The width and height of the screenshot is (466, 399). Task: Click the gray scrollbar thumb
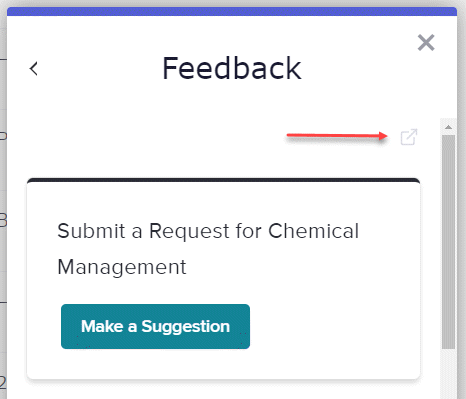(x=448, y=242)
